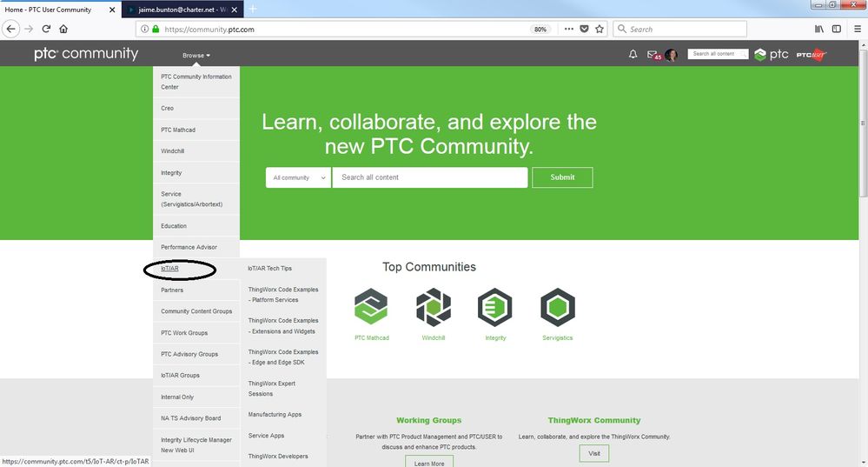This screenshot has width=868, height=467.
Task: Bookmark this page with the star icon
Action: [600, 29]
